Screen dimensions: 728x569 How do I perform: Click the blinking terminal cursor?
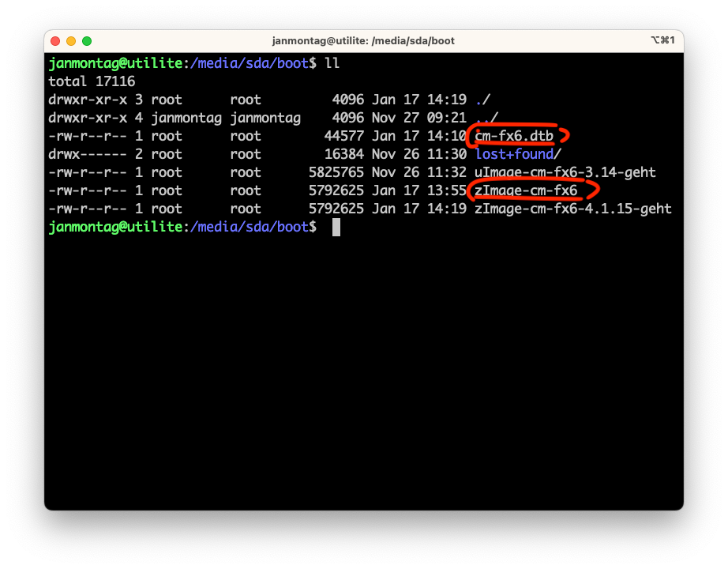337,227
